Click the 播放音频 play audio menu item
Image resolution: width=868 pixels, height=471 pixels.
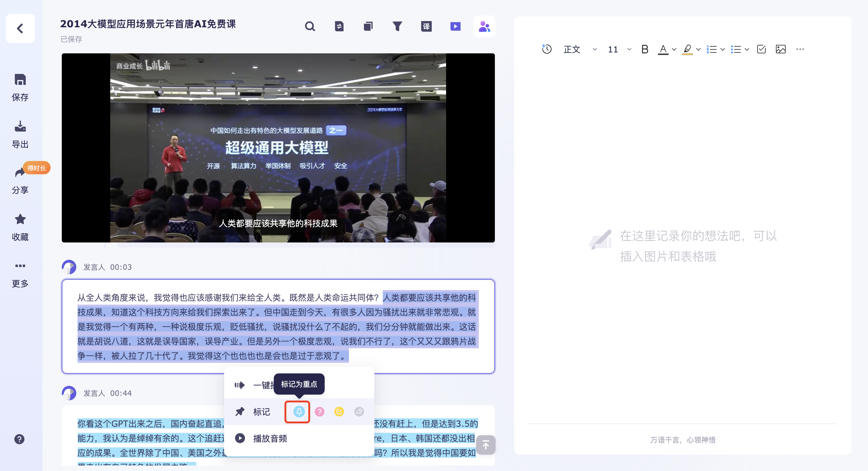pos(299,438)
